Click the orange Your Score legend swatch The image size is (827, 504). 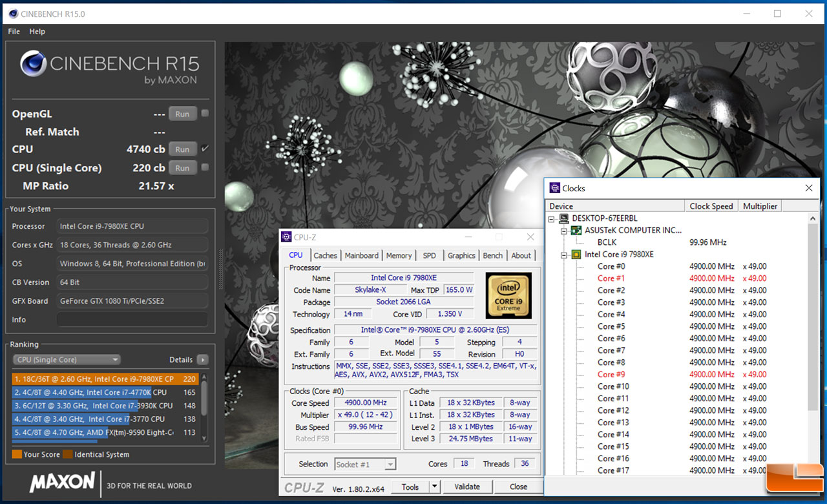pyautogui.click(x=17, y=454)
